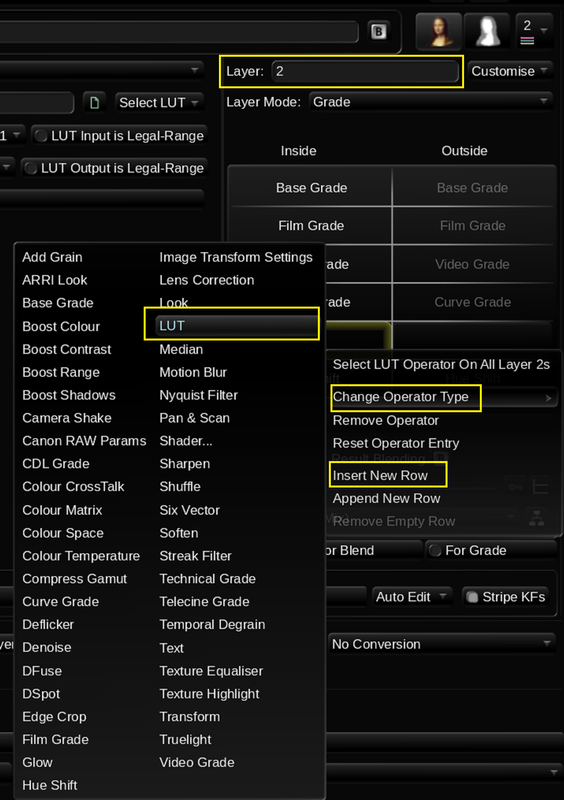This screenshot has width=564, height=800.
Task: Choose Edge Crop operator
Action: coord(54,717)
